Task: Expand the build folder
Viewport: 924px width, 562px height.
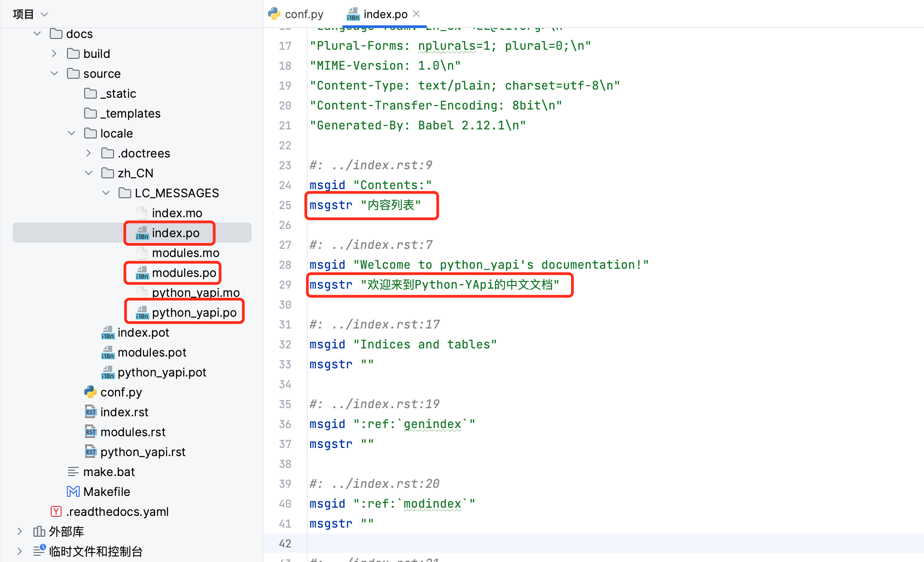Action: point(54,53)
